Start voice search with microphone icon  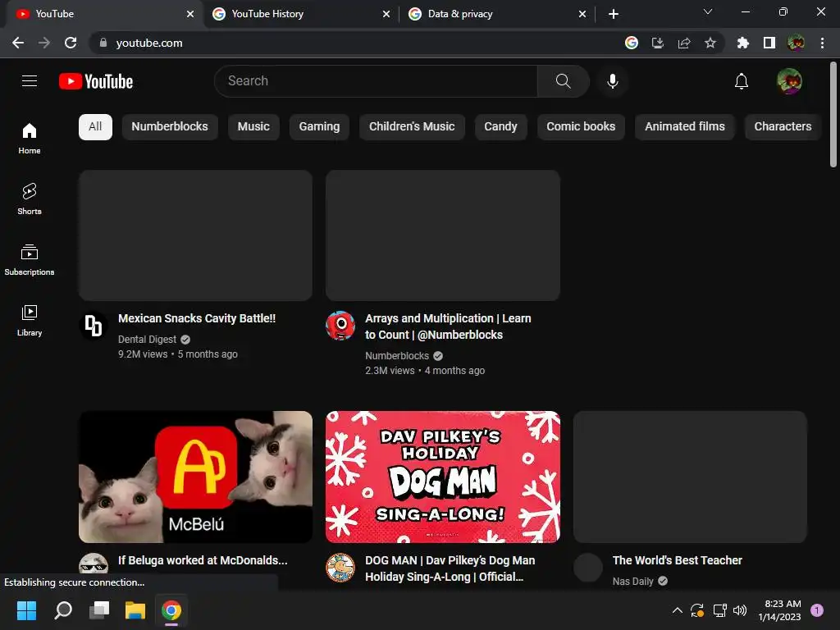tap(612, 81)
